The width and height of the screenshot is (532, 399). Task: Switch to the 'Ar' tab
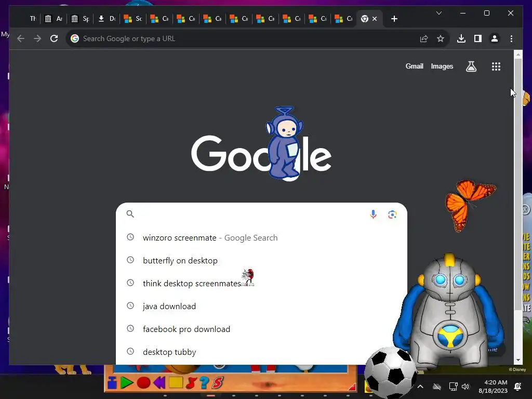tap(54, 19)
